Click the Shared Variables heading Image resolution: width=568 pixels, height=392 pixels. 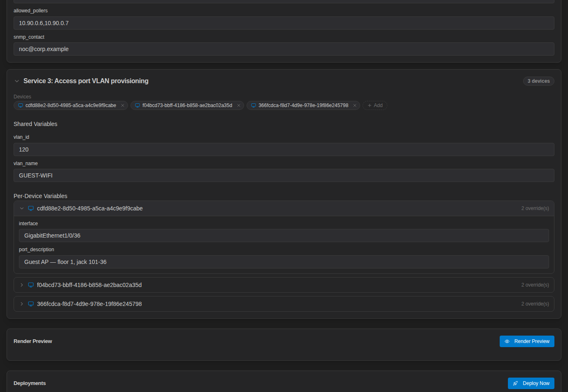pos(35,124)
